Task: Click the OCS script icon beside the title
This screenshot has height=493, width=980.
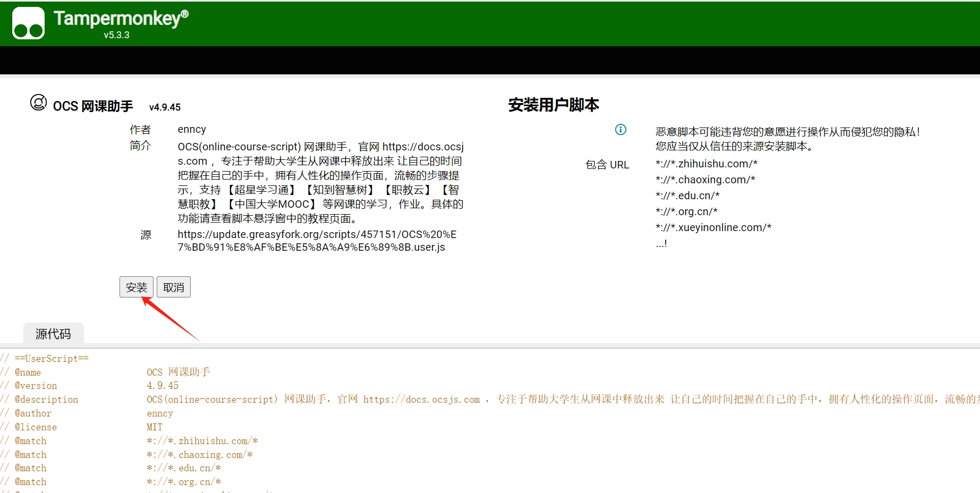Action: [38, 102]
